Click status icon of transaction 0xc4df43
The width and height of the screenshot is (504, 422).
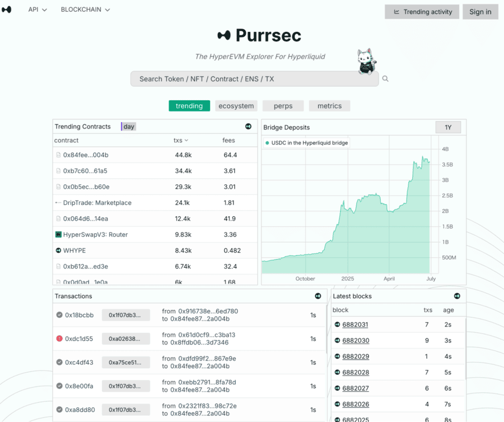(59, 362)
